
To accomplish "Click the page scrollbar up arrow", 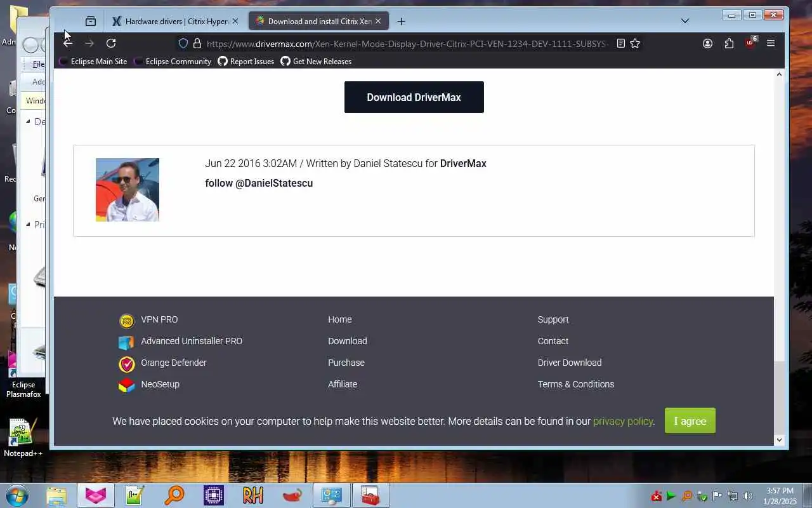I will click(780, 74).
